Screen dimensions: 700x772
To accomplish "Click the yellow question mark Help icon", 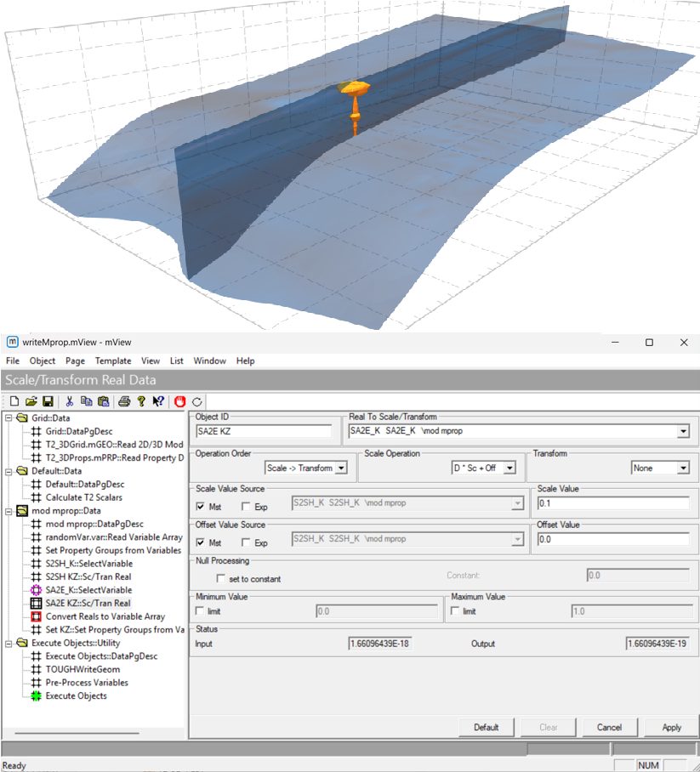I will point(141,401).
